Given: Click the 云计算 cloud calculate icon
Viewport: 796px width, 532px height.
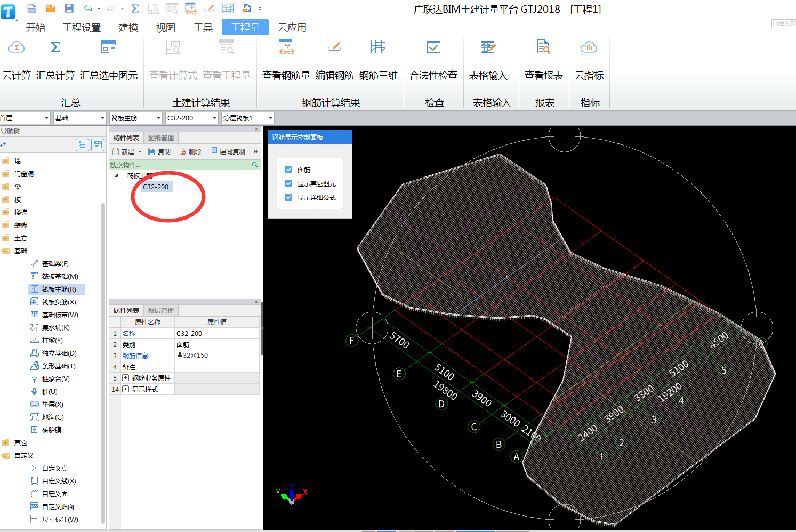Looking at the screenshot, I should click(x=17, y=47).
